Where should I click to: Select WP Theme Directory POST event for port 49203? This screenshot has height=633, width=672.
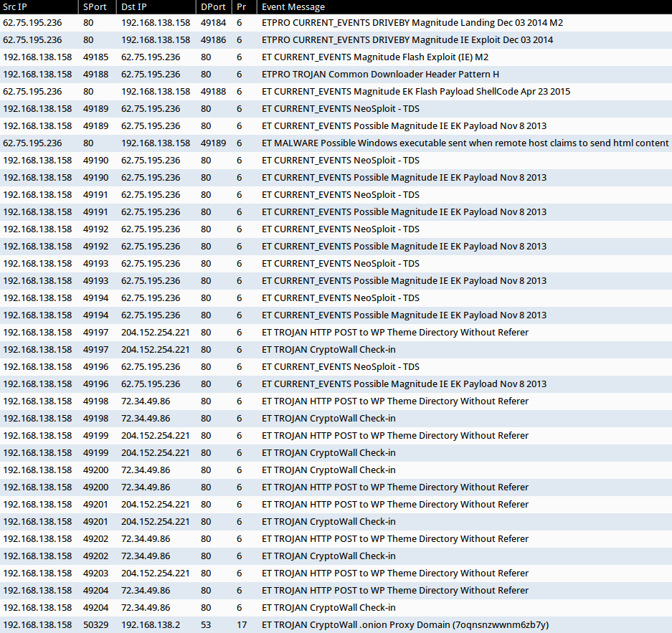336,573
